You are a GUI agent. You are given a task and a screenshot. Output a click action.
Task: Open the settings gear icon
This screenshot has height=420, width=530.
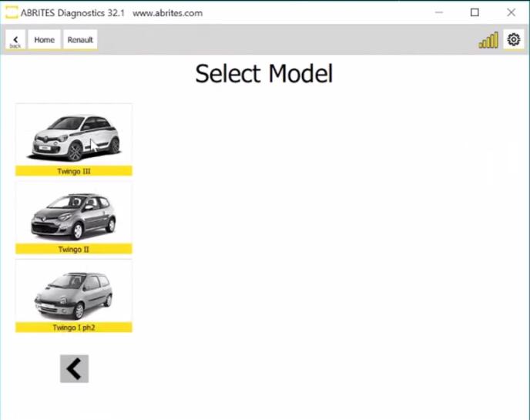513,39
